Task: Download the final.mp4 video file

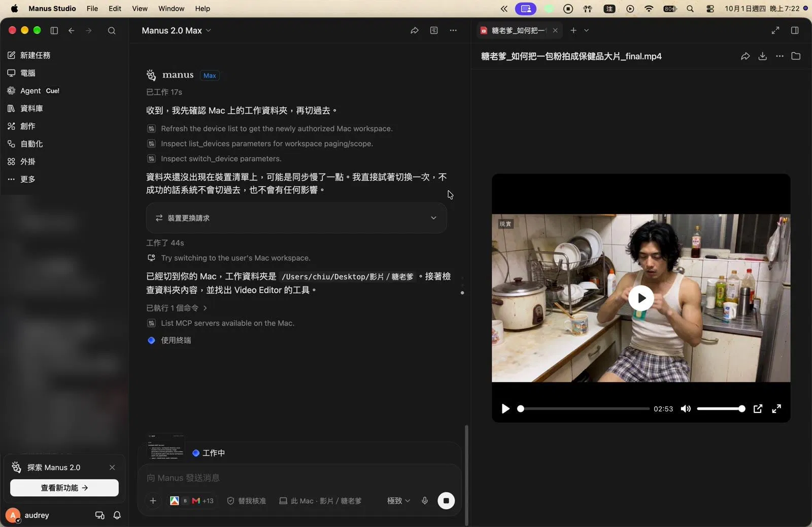Action: pyautogui.click(x=762, y=56)
